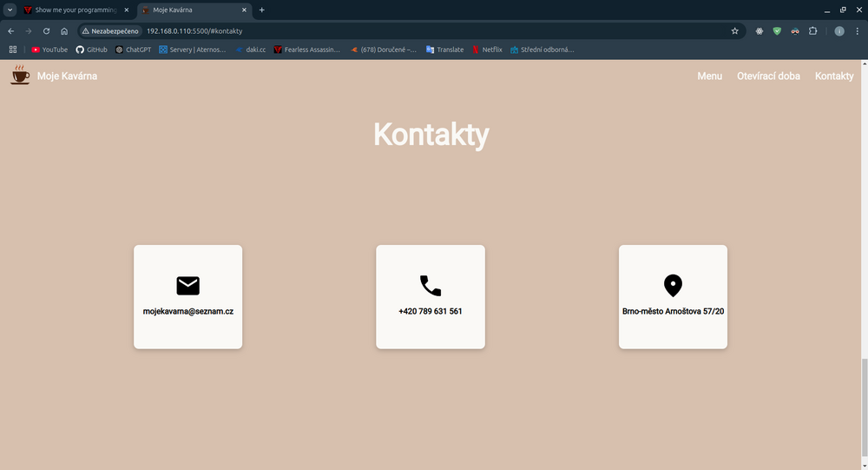Screen dimensions: 868x470
Task: Open the browser three-dot menu
Action: pos(857,31)
